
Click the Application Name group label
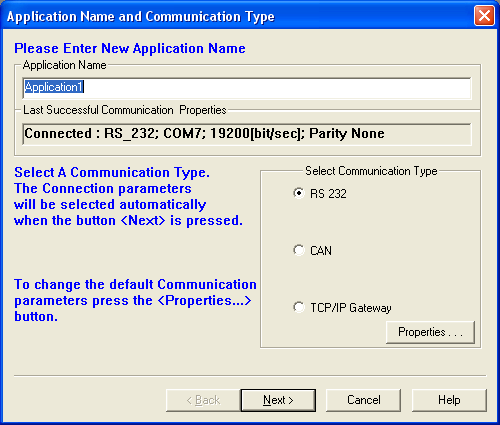coord(64,65)
